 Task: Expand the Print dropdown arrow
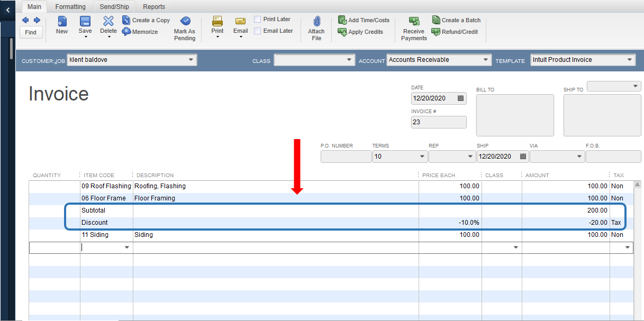[217, 37]
